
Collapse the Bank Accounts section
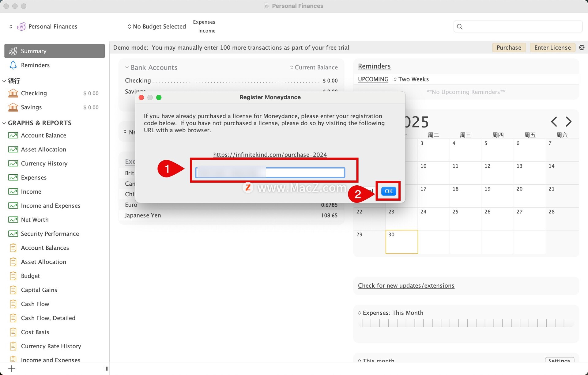127,67
